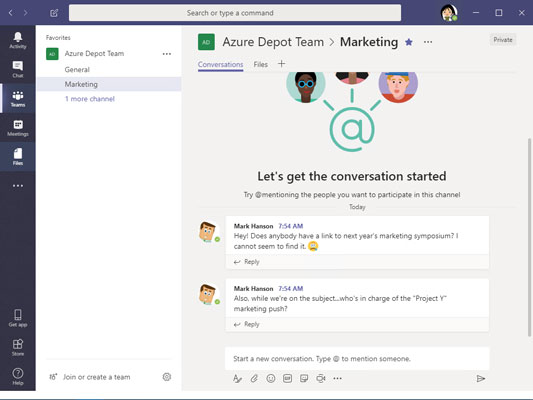Screen dimensions: 533x400
Task: Show more compose options ellipsis
Action: [x=337, y=378]
